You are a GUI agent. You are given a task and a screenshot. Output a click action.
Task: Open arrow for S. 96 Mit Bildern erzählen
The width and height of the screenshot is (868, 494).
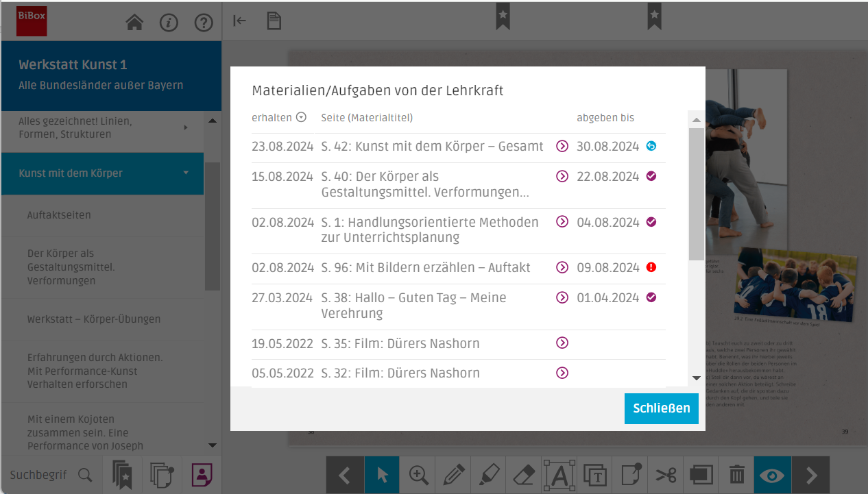click(562, 267)
